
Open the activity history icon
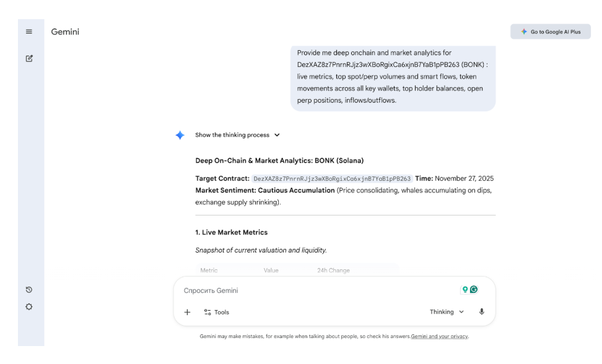tap(28, 290)
